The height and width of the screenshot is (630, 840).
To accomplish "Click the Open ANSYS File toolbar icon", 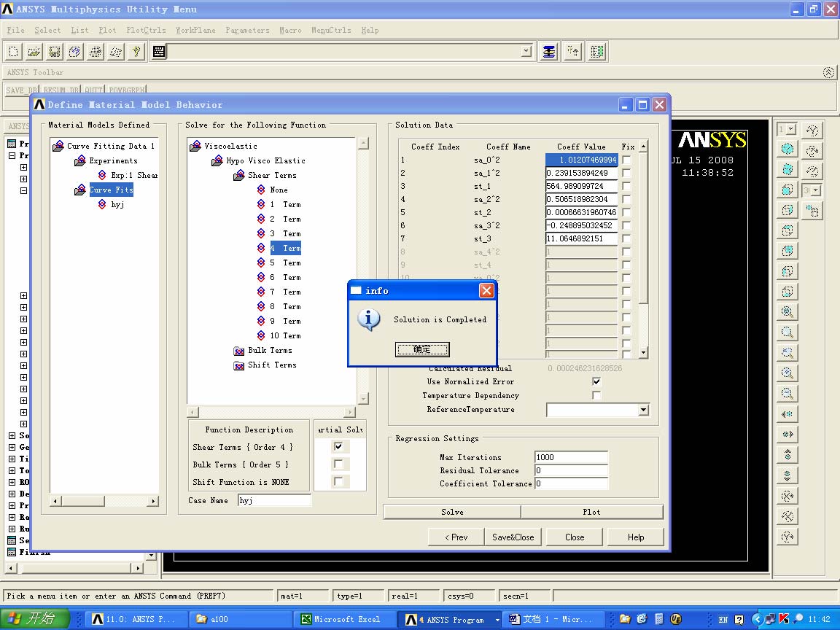I will pyautogui.click(x=34, y=52).
